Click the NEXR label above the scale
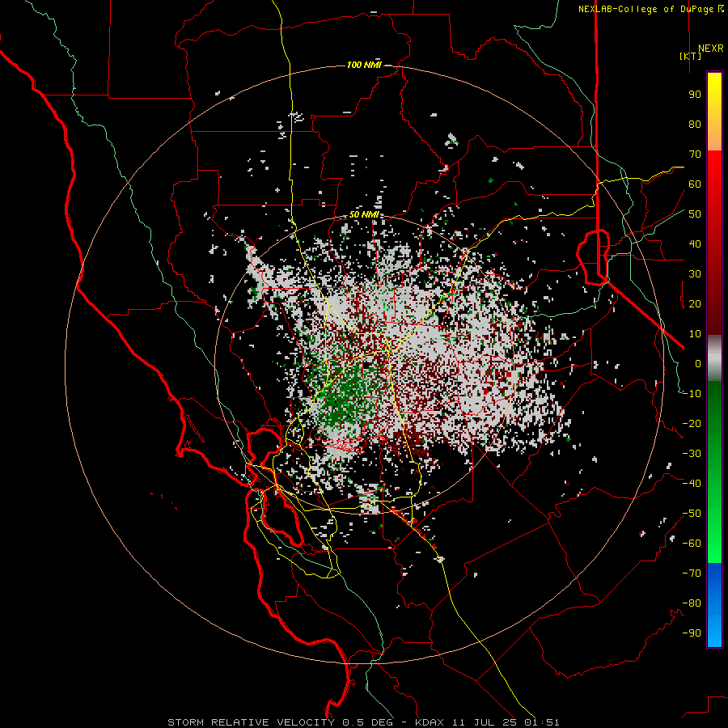Image resolution: width=728 pixels, height=728 pixels. (x=711, y=49)
